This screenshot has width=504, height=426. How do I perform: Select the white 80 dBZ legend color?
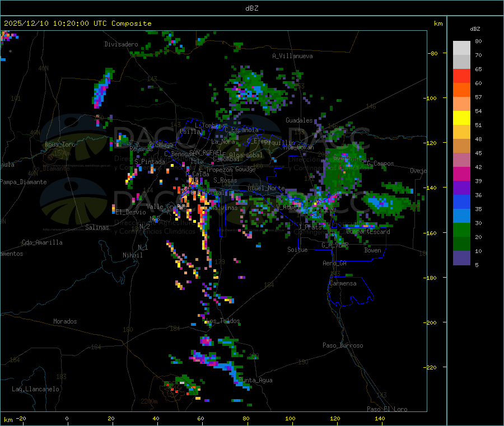461,48
